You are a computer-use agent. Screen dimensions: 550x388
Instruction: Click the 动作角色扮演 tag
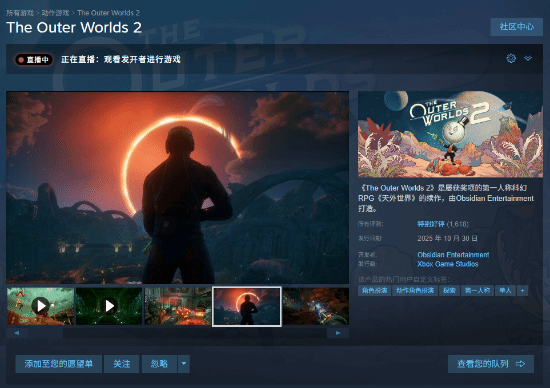point(415,290)
